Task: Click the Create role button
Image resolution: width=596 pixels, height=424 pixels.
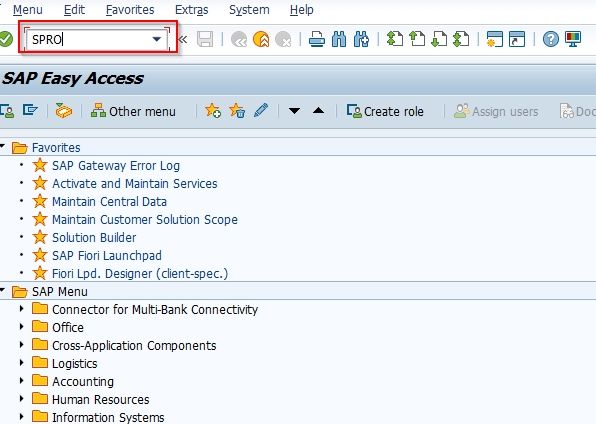Action: pos(385,111)
